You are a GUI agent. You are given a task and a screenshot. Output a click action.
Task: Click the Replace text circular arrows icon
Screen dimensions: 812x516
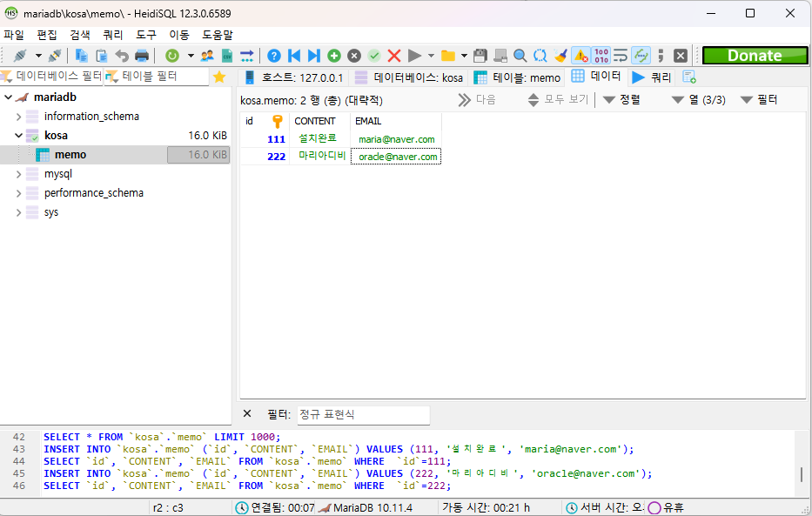(x=540, y=56)
